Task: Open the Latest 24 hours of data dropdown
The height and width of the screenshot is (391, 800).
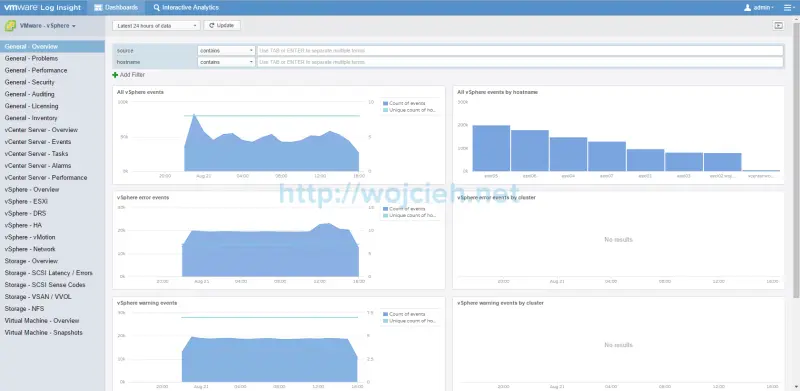Action: pyautogui.click(x=156, y=26)
